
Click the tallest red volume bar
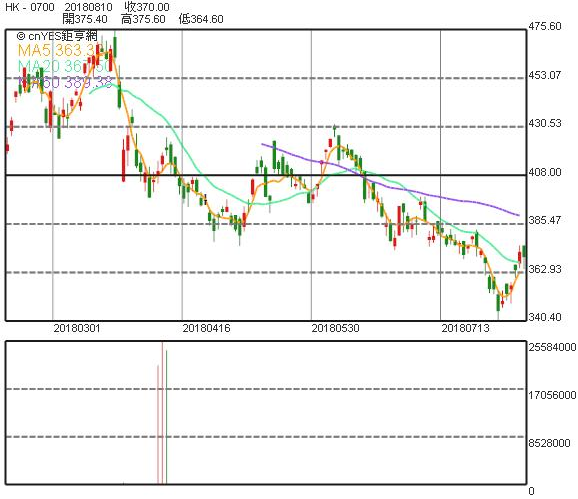(x=162, y=413)
